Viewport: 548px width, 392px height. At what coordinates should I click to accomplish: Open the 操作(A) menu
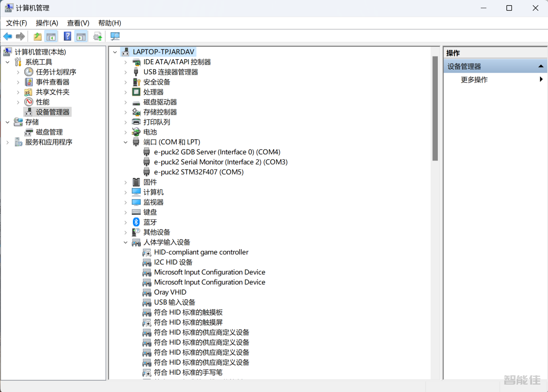(47, 23)
